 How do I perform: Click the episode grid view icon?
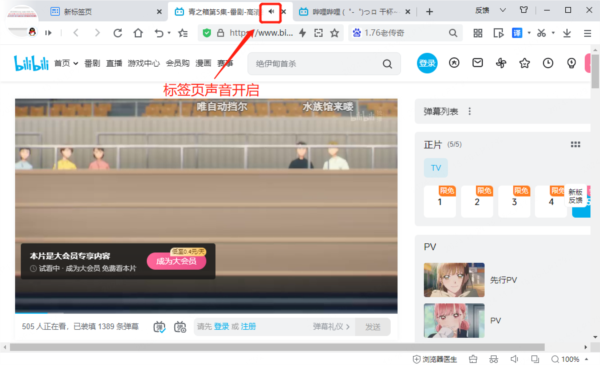click(x=576, y=144)
